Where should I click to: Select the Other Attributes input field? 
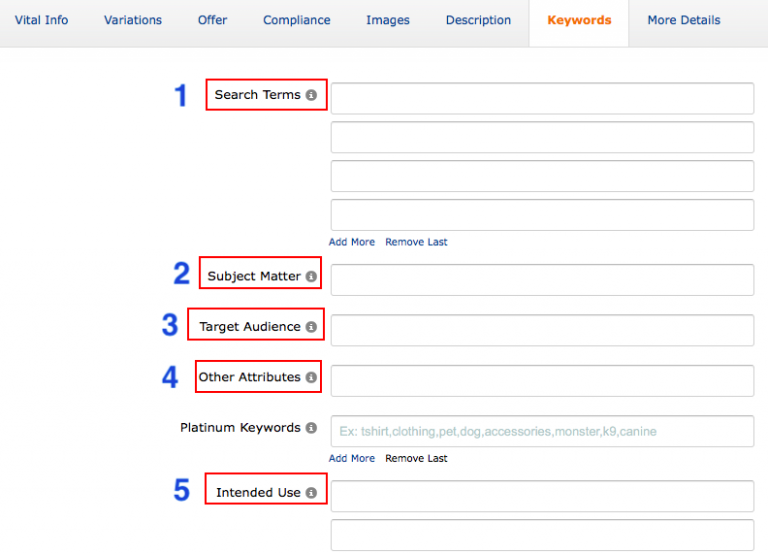[542, 381]
